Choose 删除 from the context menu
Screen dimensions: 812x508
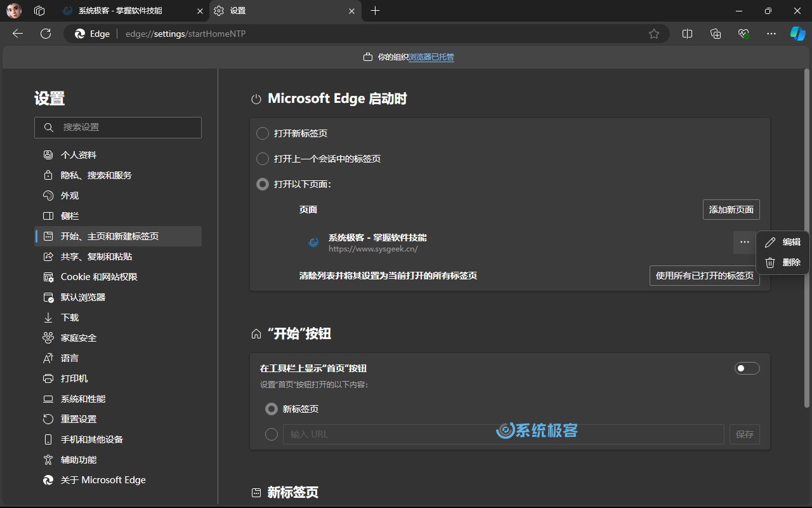click(783, 262)
